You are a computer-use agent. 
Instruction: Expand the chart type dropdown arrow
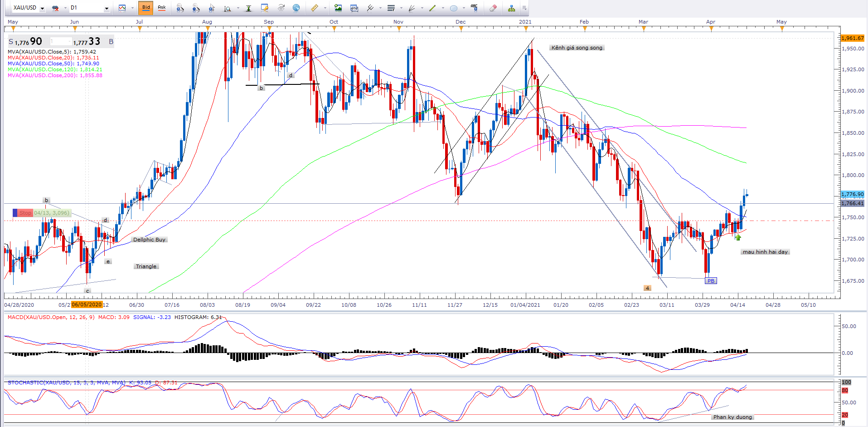[x=132, y=8]
